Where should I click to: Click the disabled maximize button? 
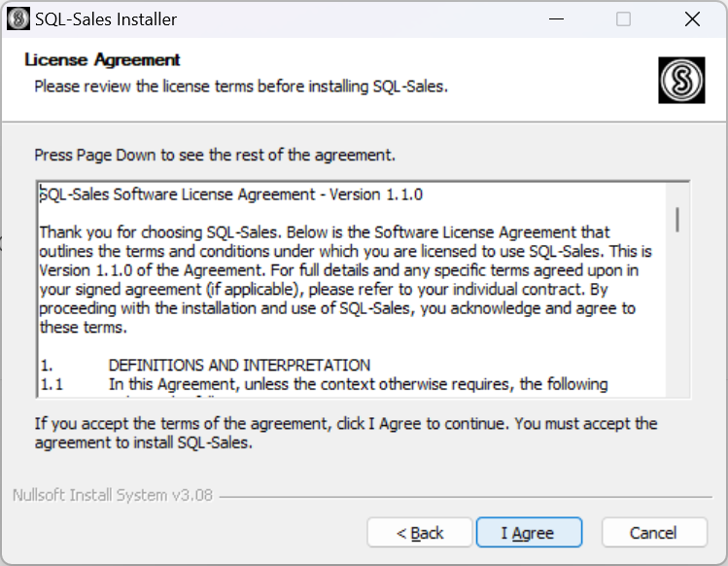coord(623,19)
